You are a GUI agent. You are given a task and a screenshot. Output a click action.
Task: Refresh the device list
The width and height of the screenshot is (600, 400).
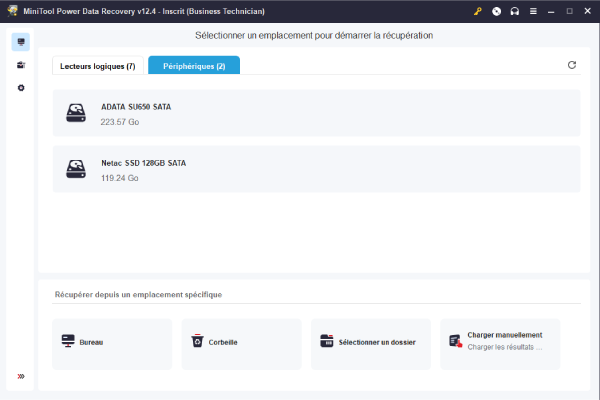pyautogui.click(x=572, y=65)
